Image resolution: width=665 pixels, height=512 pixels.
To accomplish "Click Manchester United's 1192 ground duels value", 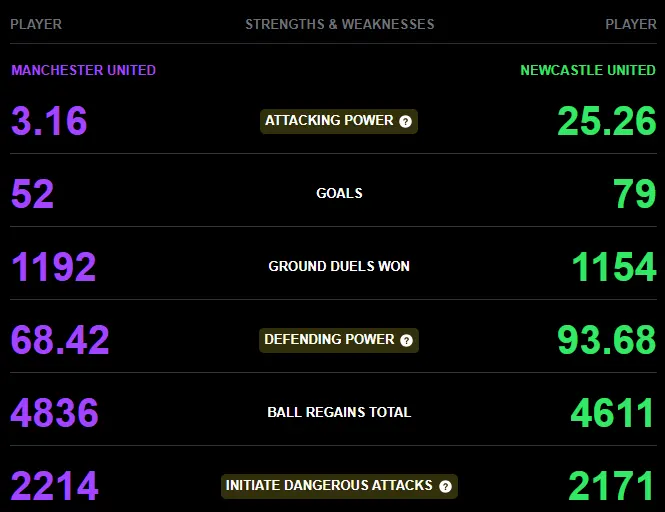I will coord(53,267).
